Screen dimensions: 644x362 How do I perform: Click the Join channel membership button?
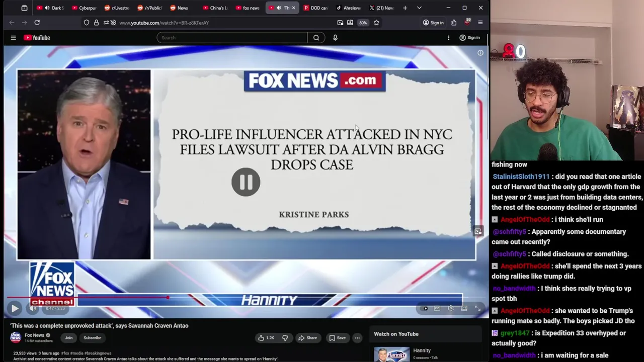click(68, 338)
